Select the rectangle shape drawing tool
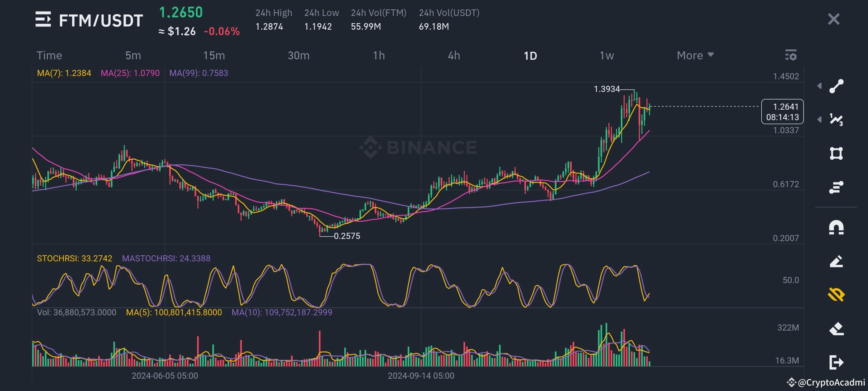 (837, 154)
